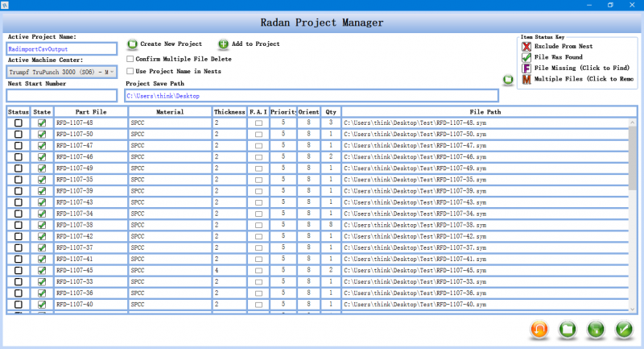
Task: Click the green checkmark confirm button
Action: click(623, 330)
